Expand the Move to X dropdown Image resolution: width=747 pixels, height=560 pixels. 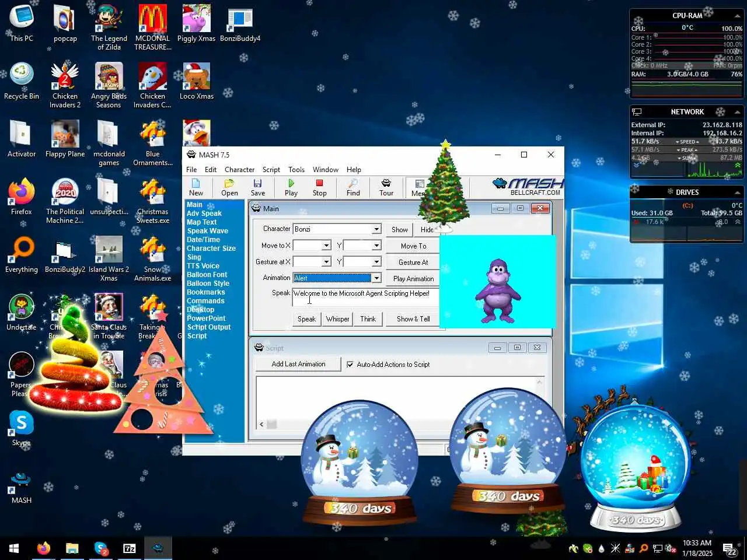[326, 246]
